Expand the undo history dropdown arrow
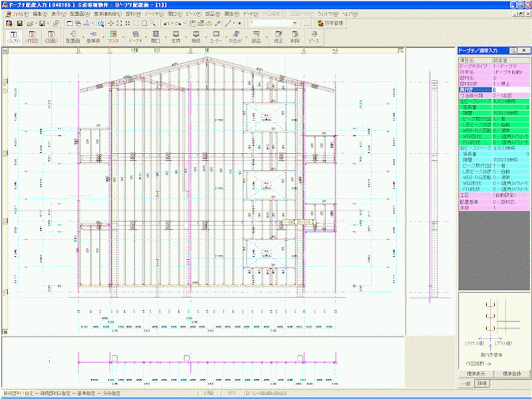532x399 pixels. [x=171, y=23]
